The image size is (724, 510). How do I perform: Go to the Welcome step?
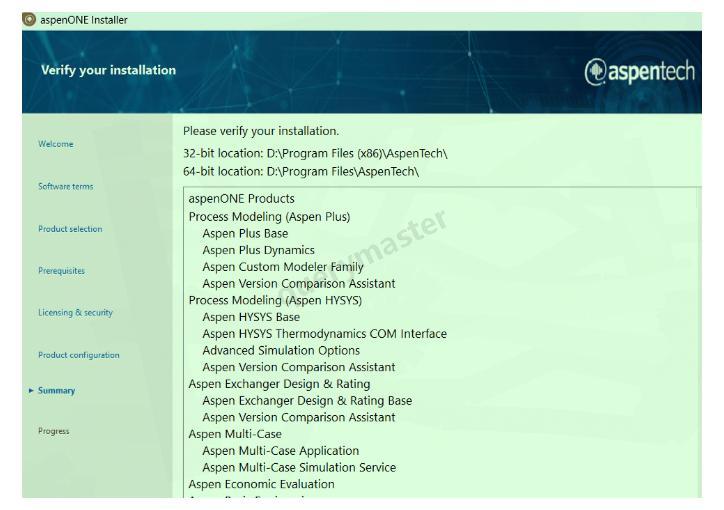click(56, 144)
